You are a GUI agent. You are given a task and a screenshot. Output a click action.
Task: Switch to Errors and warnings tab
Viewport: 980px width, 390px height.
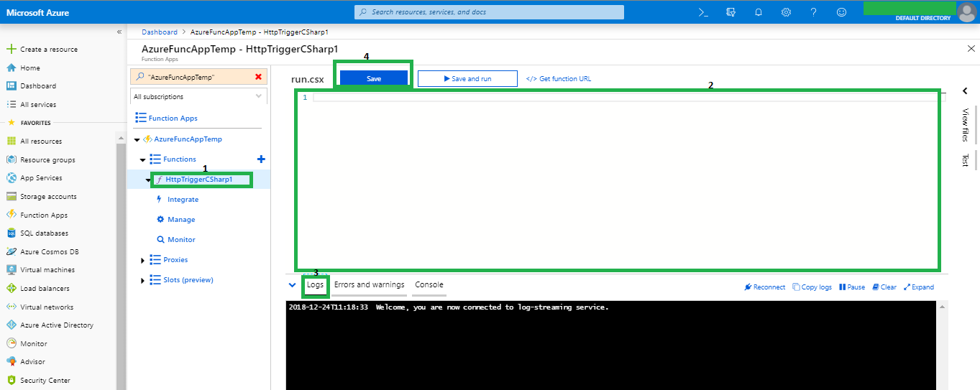370,285
